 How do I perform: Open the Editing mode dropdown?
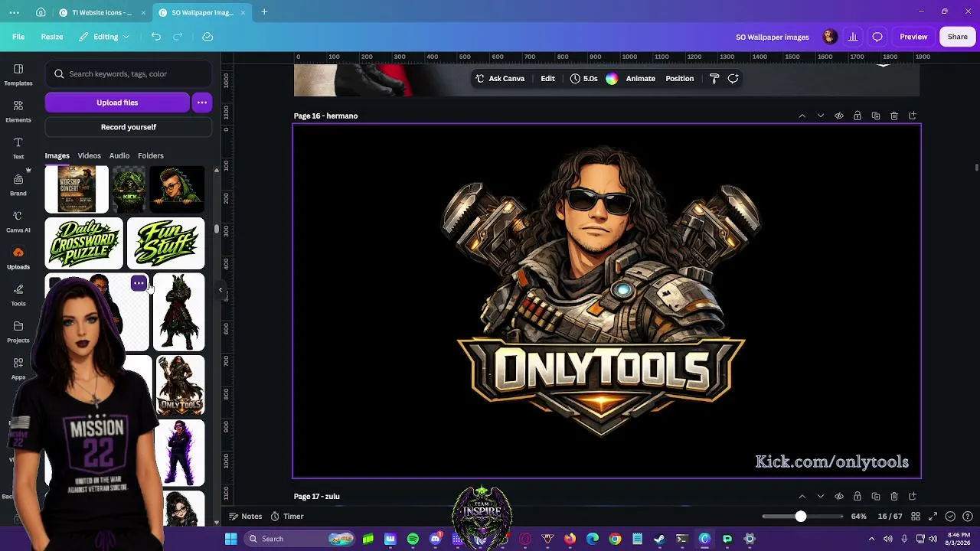105,37
